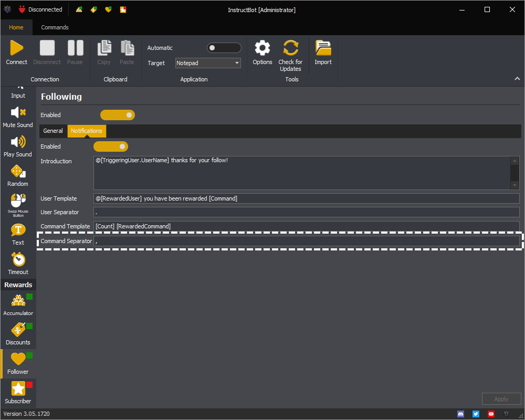Click heart follower icon in title bar
Screen dimensions: 525x420
(x=108, y=10)
